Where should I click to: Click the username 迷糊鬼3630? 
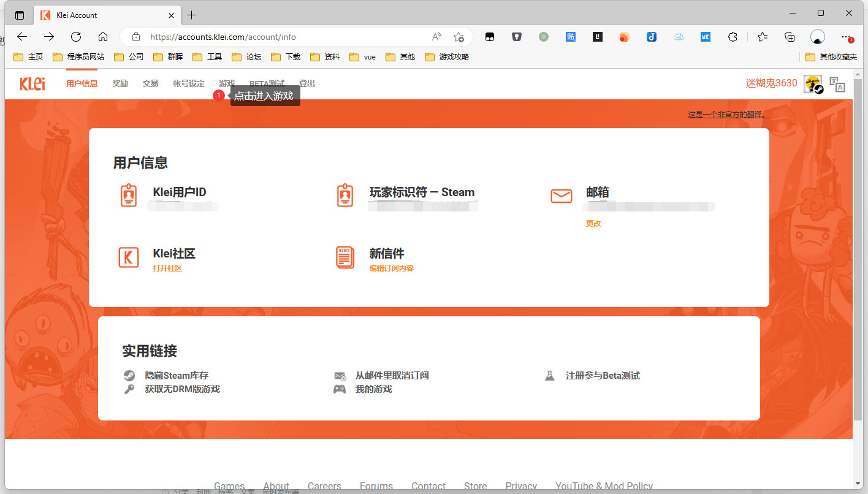pyautogui.click(x=771, y=83)
